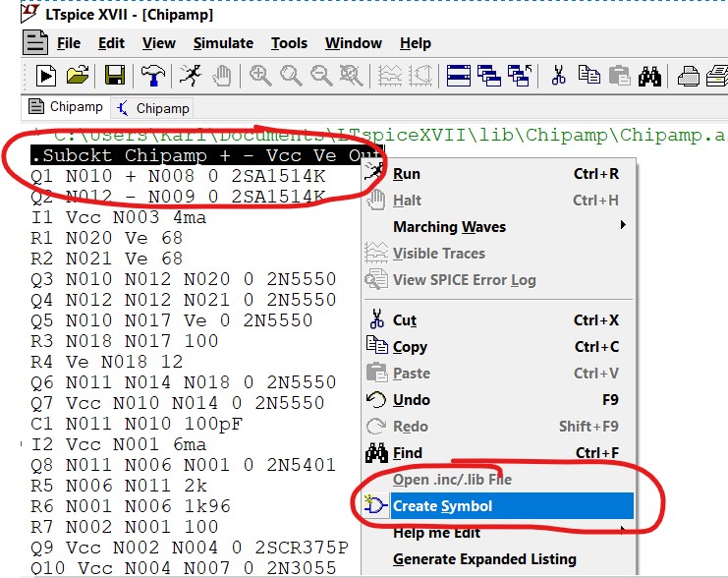Tile windows horizontally via toolbar icon

[x=458, y=76]
